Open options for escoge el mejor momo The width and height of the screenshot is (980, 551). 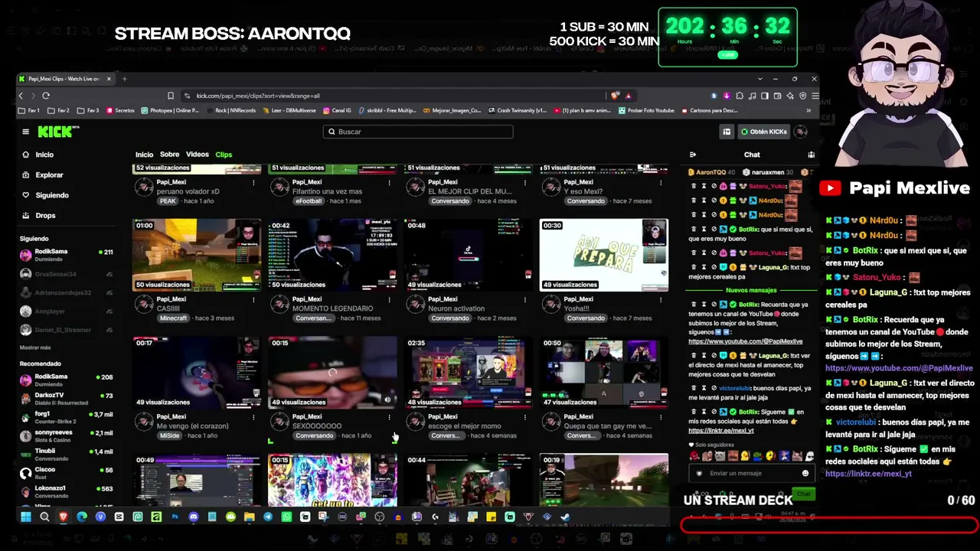pos(524,417)
